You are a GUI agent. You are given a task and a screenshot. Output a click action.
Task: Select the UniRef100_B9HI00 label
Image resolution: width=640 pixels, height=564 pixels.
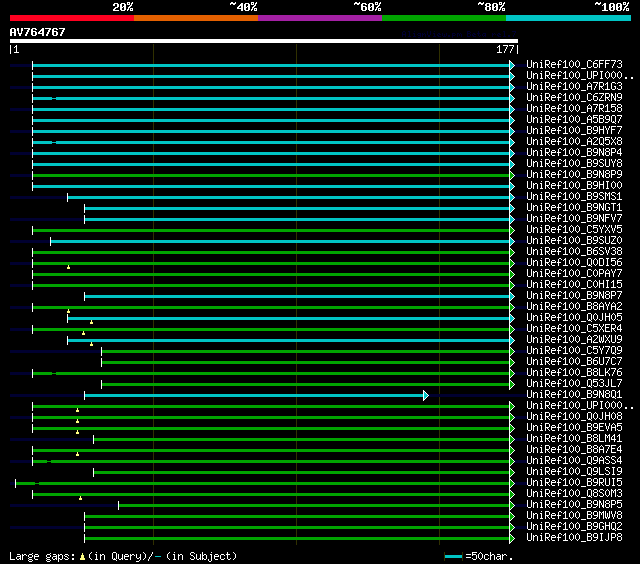pyautogui.click(x=574, y=186)
